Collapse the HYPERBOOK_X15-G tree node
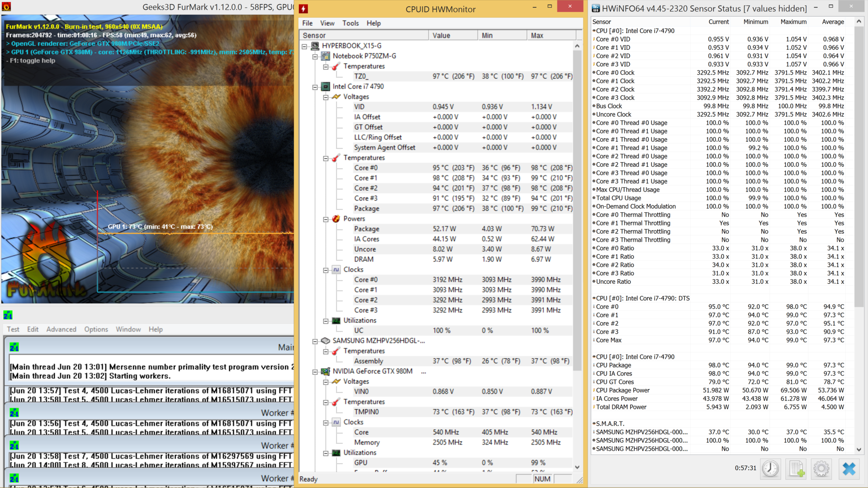The width and height of the screenshot is (868, 488). point(305,46)
